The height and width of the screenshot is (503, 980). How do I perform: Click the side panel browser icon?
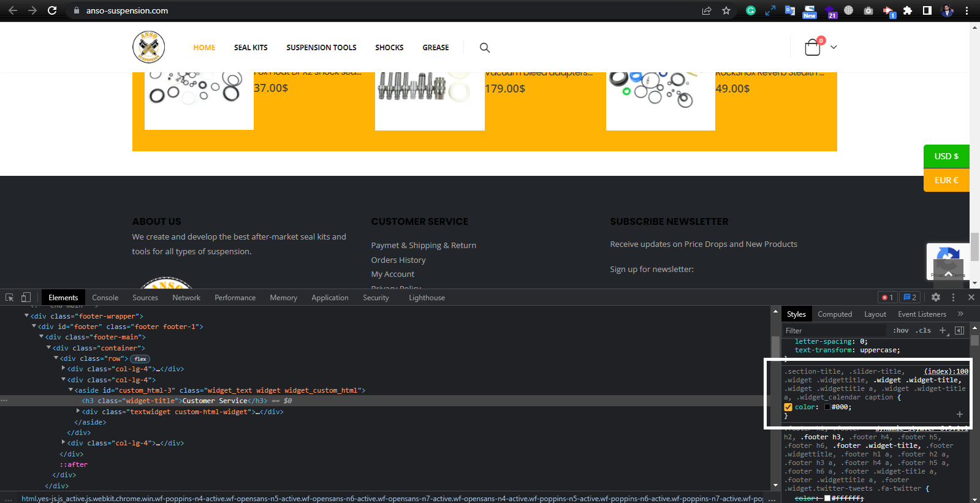pos(927,10)
